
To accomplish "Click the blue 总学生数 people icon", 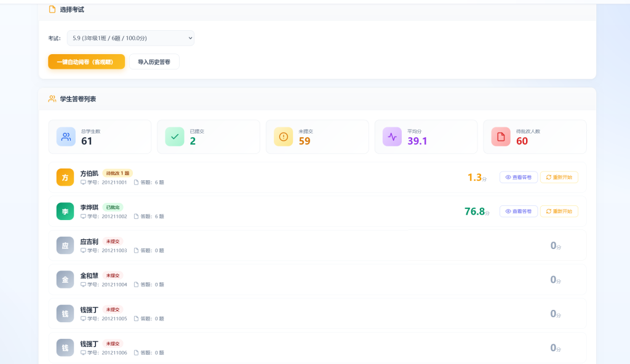I will (66, 136).
